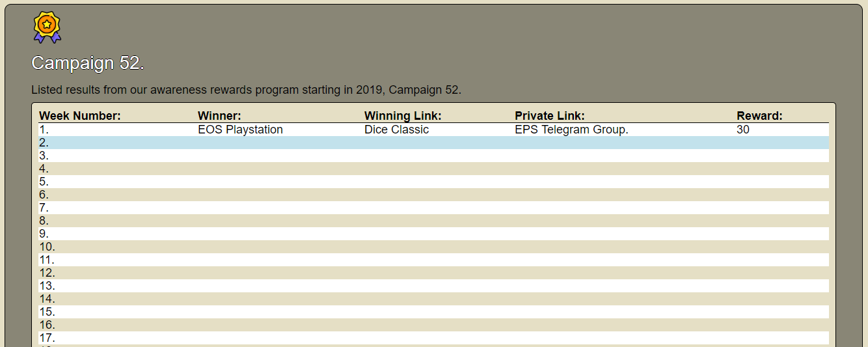Click the awareness rewards program description text
The image size is (868, 347).
pos(246,90)
